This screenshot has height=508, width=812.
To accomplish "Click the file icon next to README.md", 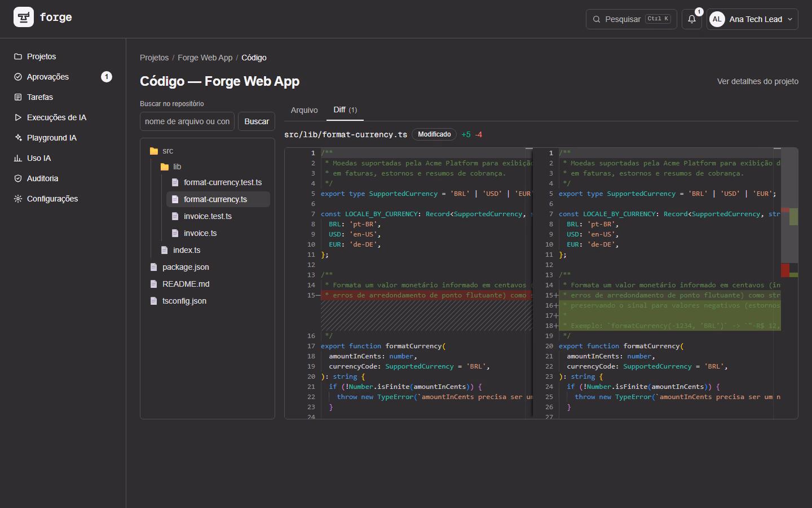I will coord(154,284).
